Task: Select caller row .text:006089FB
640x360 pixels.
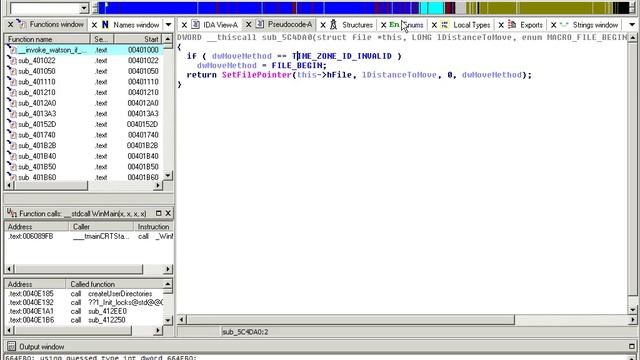Action: [x=89, y=236]
